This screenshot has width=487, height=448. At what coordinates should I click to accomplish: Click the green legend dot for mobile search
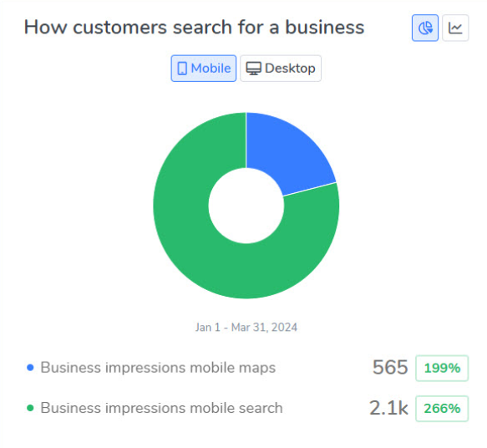[x=30, y=408]
